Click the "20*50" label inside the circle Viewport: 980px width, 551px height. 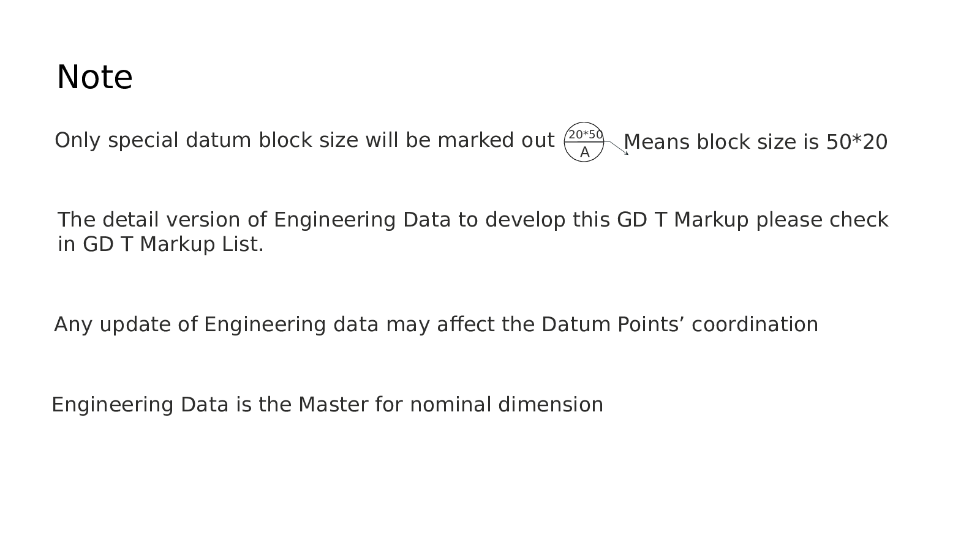(586, 134)
